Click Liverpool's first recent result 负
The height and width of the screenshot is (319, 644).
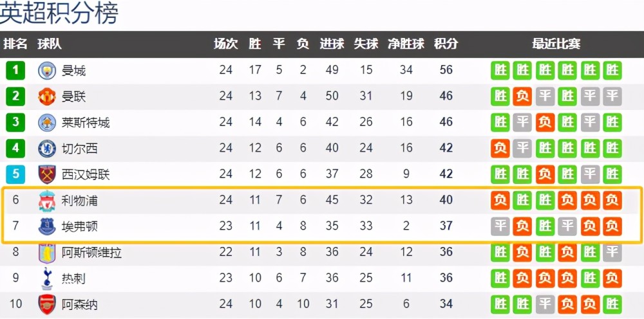point(500,200)
